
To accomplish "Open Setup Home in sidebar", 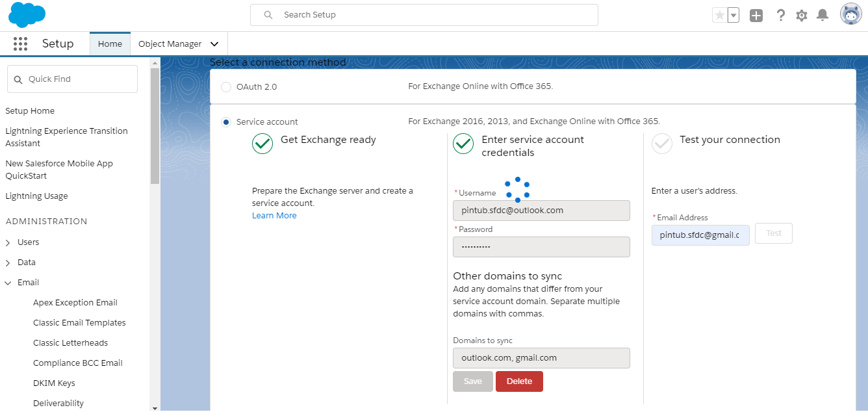I will tap(30, 111).
